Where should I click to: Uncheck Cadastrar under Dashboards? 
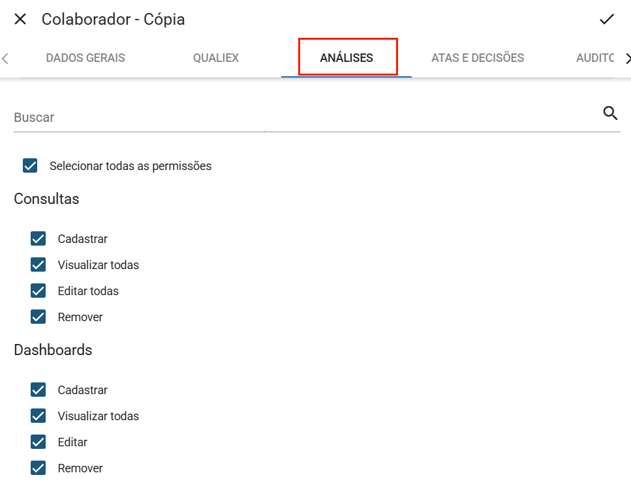[x=38, y=390]
